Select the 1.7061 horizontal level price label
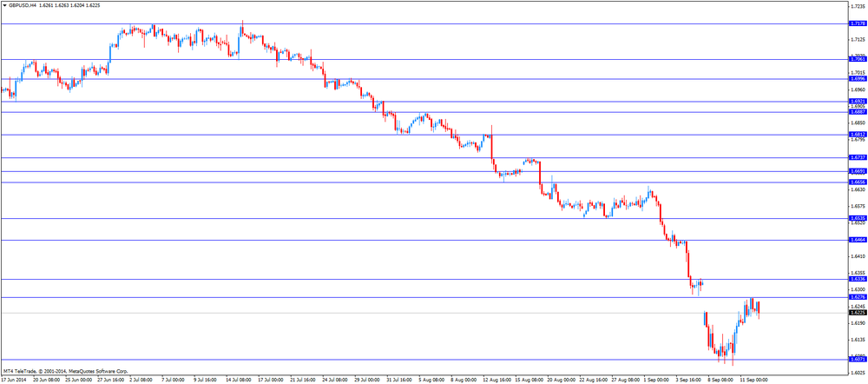868x384 pixels. click(857, 59)
